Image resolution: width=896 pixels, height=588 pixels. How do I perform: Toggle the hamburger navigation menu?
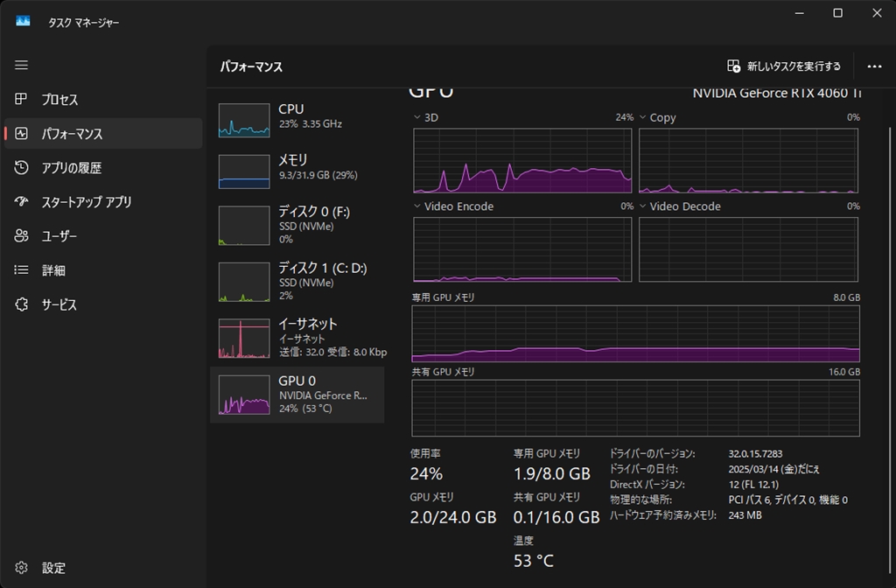(22, 66)
